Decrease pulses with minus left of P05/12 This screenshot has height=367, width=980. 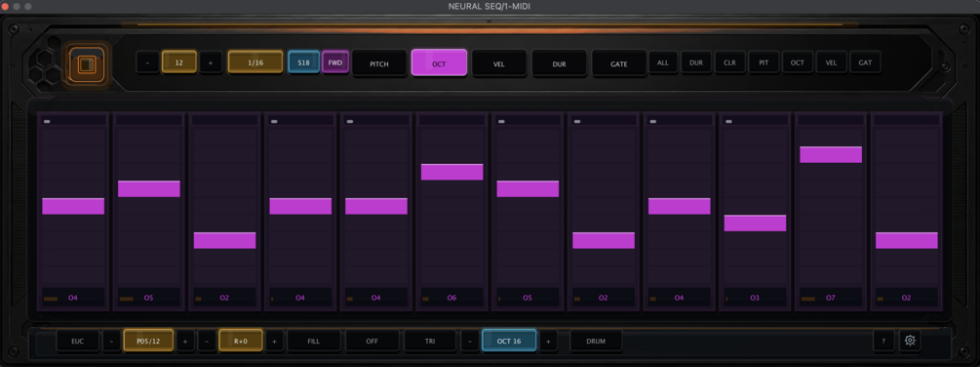point(111,341)
